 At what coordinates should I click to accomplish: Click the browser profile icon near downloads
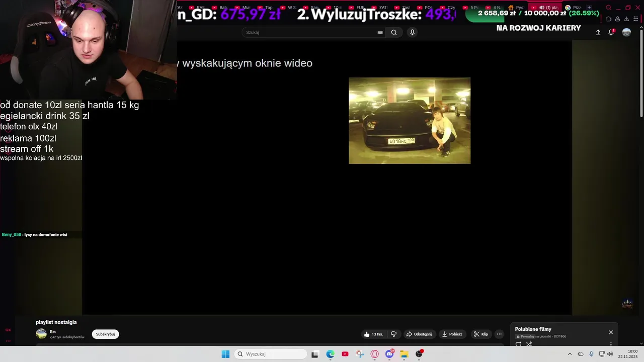pyautogui.click(x=617, y=19)
